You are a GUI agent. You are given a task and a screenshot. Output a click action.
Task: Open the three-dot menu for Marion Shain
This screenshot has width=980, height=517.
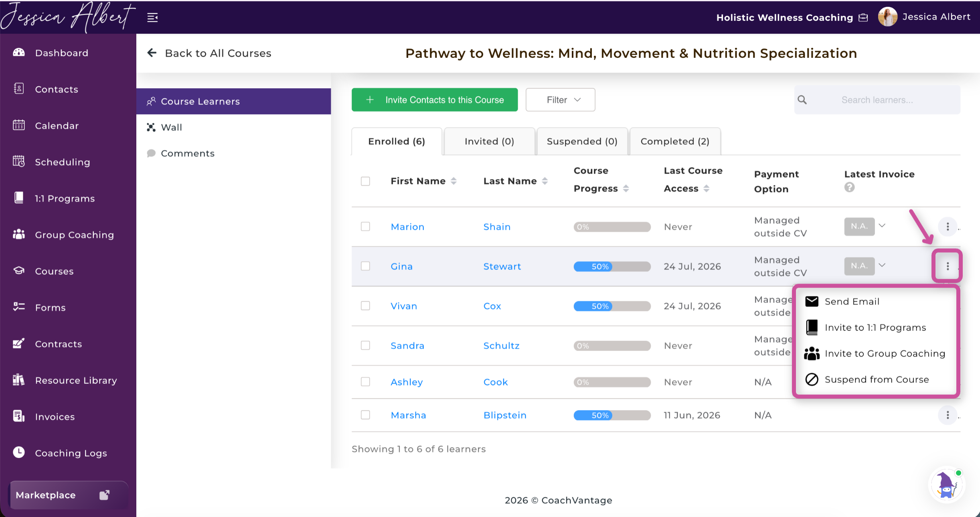click(x=948, y=227)
